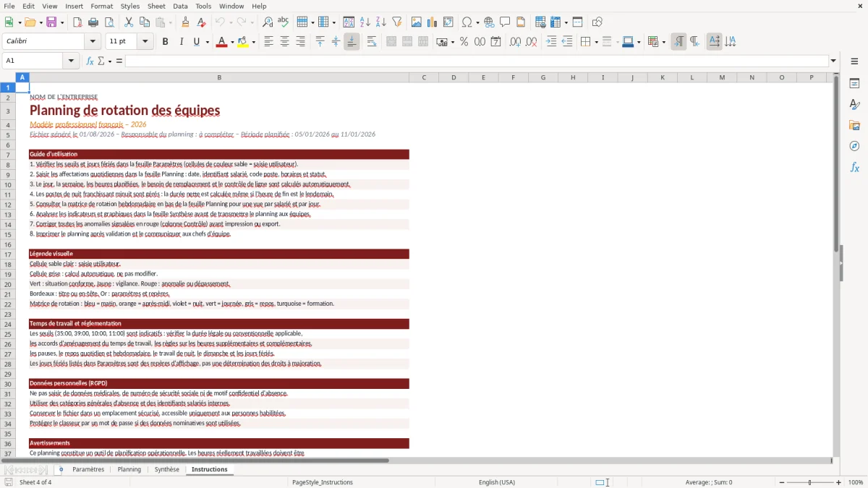This screenshot has width=868, height=488.
Task: Open sidebar Styles panel
Action: 854,105
